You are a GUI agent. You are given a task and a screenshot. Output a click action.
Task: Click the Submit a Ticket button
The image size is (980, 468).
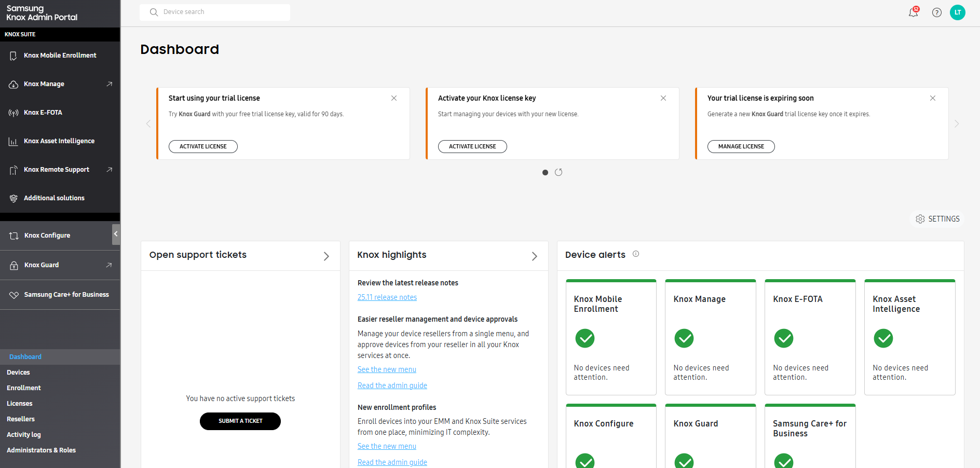coord(240,421)
